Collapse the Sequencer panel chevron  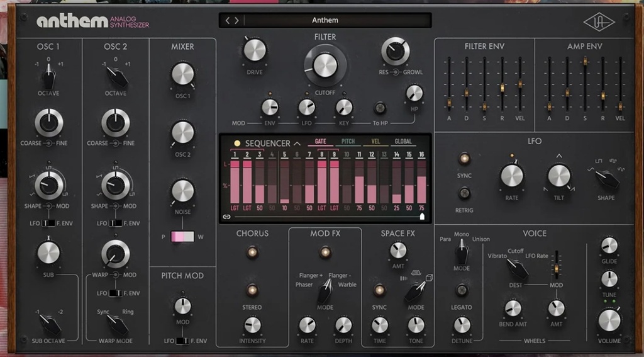coord(297,144)
